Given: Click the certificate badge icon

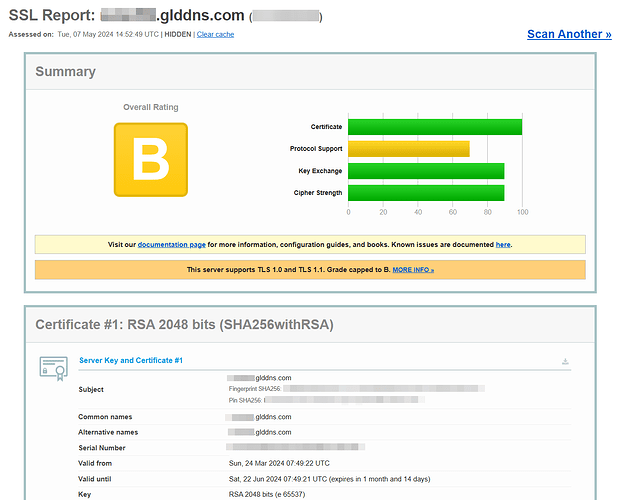Looking at the screenshot, I should (53, 369).
